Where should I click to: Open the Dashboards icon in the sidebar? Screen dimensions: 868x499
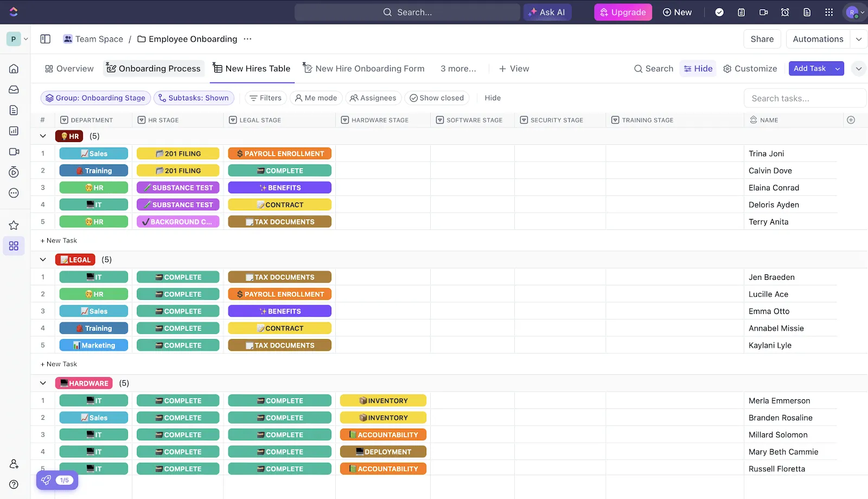point(14,131)
